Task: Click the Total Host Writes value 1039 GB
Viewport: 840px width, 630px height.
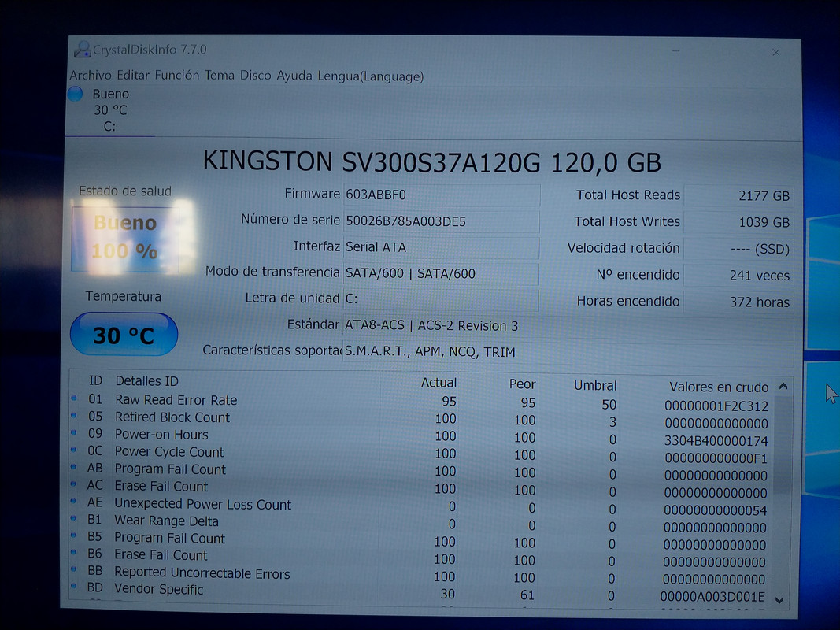Action: (x=738, y=222)
